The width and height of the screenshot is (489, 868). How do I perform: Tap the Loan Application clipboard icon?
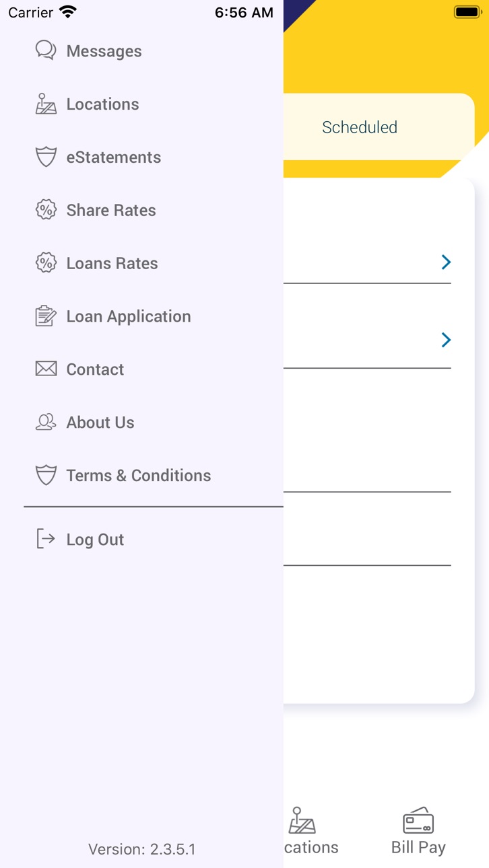coord(45,316)
